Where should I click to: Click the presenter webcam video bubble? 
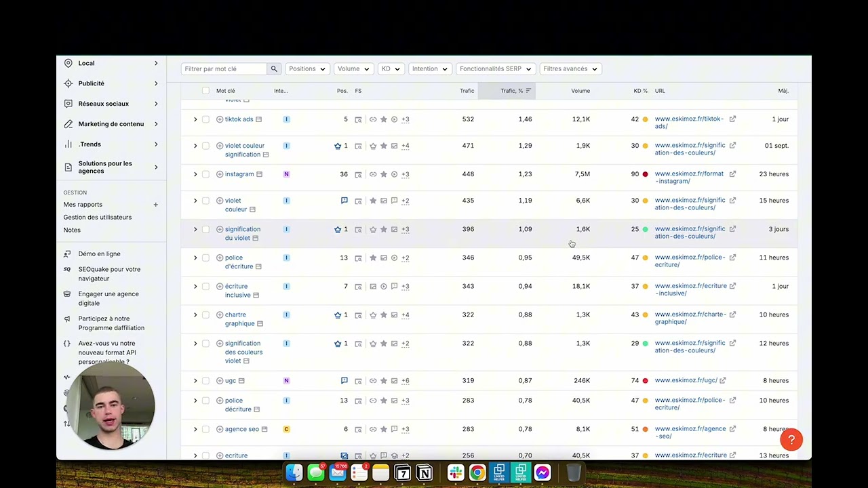tap(111, 407)
